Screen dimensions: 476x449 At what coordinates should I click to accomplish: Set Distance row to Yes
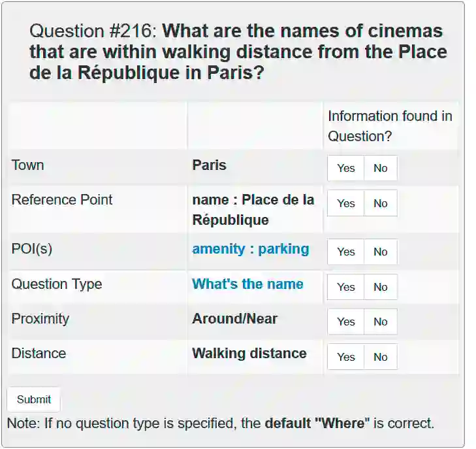tap(345, 357)
